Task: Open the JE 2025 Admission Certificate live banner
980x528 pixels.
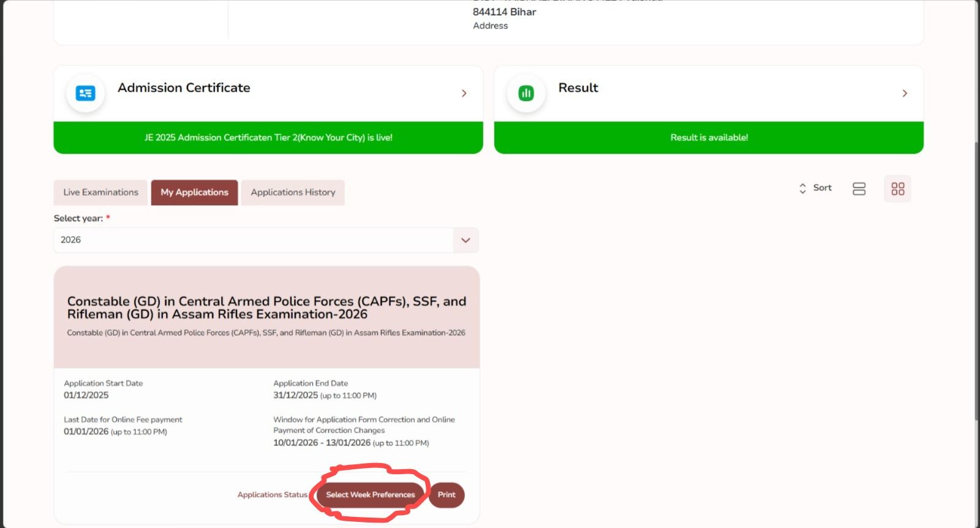Action: (268, 138)
